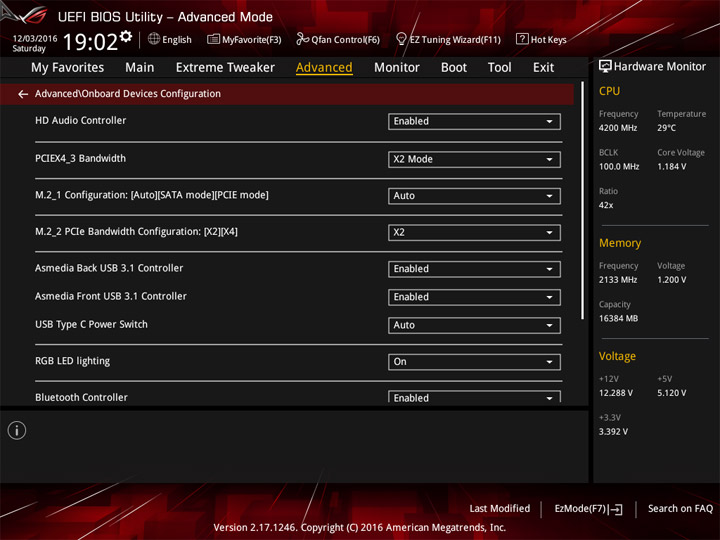Click Ratio value 42x
The image size is (720, 540).
point(606,205)
